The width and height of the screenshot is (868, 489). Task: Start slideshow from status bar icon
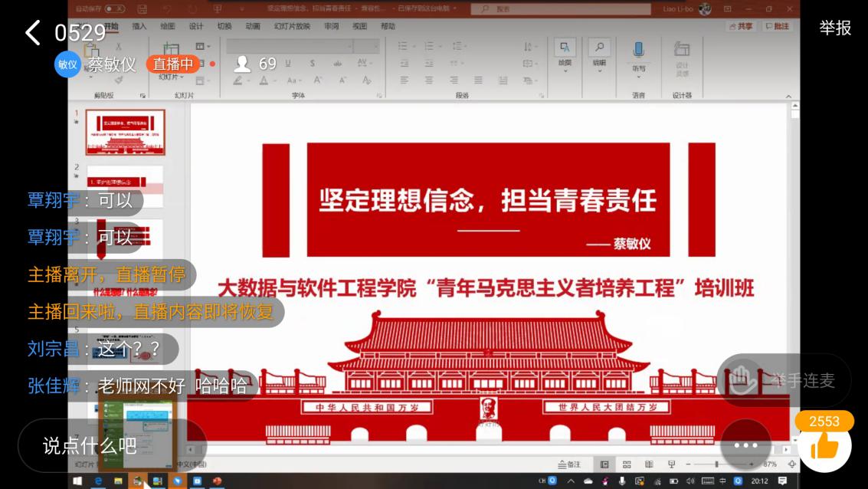(x=671, y=464)
